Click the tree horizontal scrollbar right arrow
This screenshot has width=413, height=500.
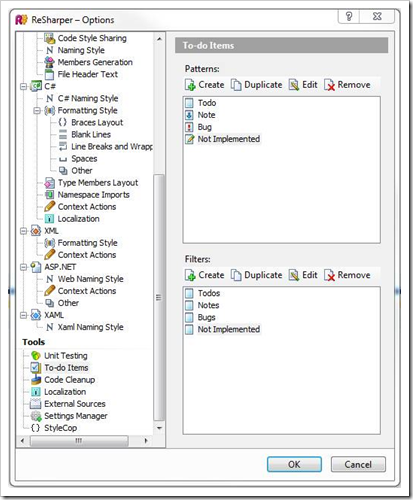point(146,441)
